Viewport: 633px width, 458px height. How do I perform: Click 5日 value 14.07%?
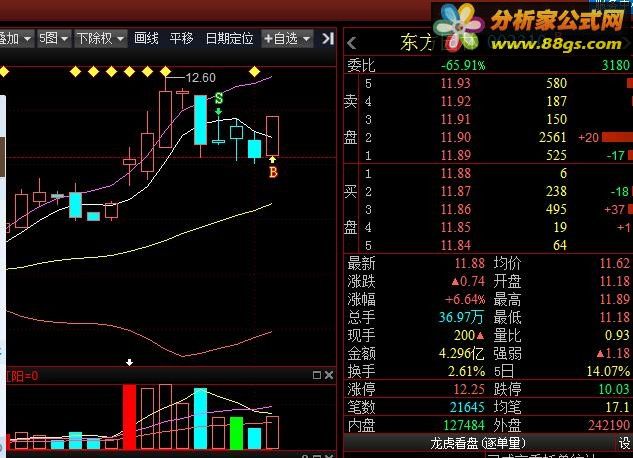[608, 371]
